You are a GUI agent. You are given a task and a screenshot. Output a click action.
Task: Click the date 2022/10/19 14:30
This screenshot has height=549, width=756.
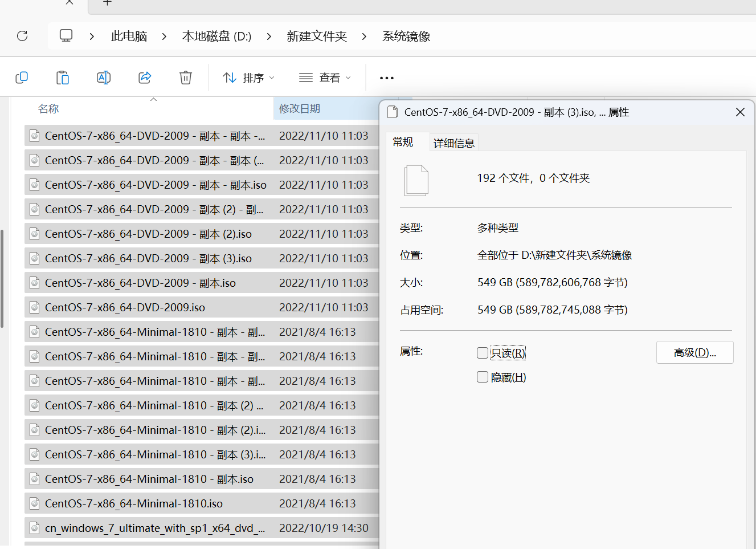(324, 528)
